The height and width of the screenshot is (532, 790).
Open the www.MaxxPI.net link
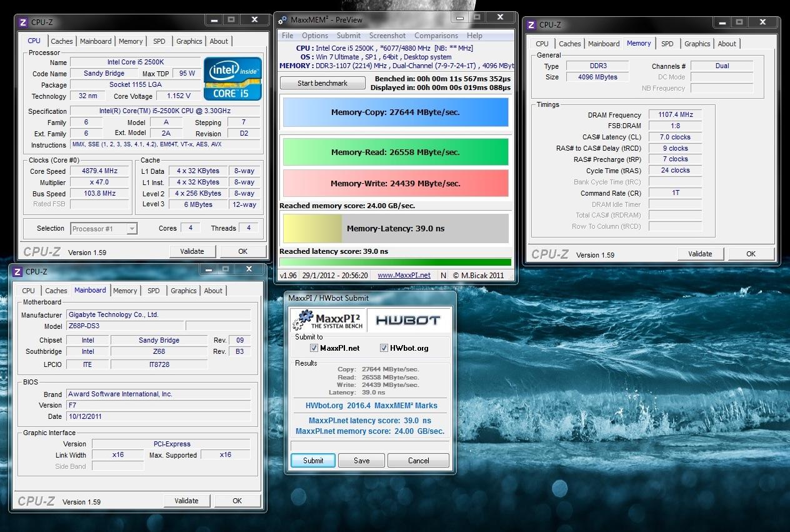tap(404, 275)
